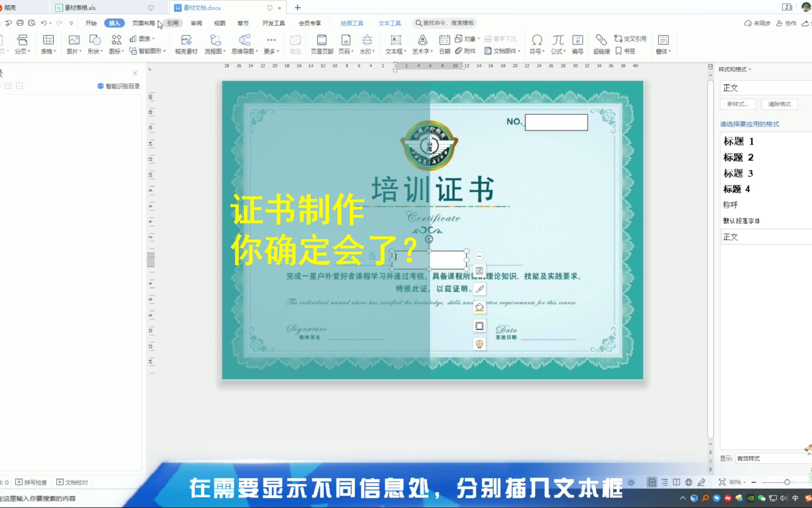The image size is (812, 508).
Task: Open the 更多 more options dropdown
Action: point(271,44)
